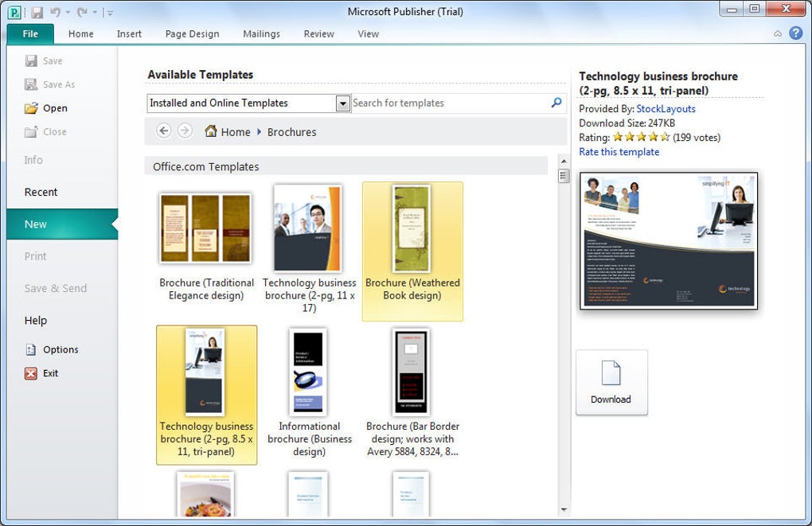Click the StockLayouts provider link
This screenshot has height=526, width=812.
(x=666, y=109)
